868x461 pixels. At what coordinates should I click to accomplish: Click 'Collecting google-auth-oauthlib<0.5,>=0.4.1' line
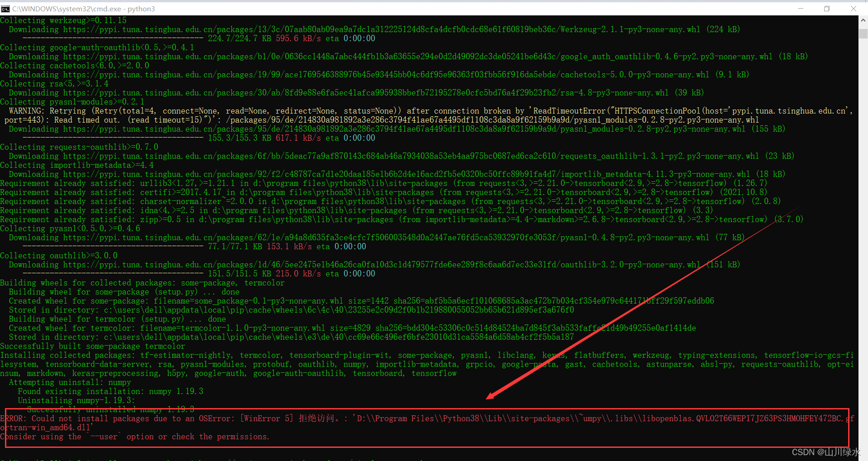(97, 48)
